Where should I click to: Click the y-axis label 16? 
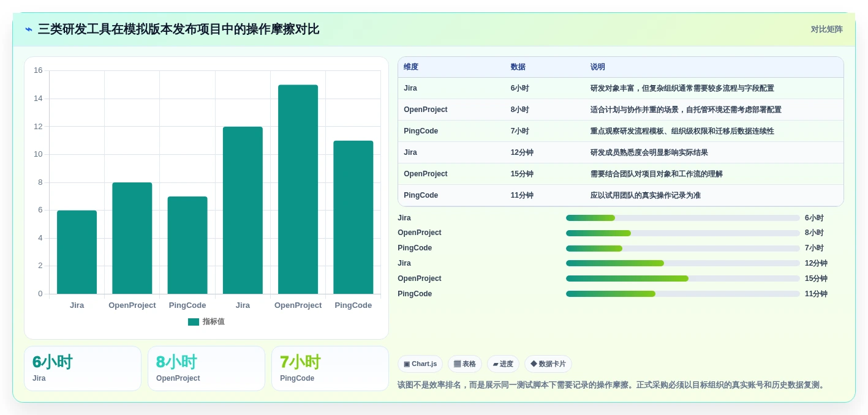[38, 70]
